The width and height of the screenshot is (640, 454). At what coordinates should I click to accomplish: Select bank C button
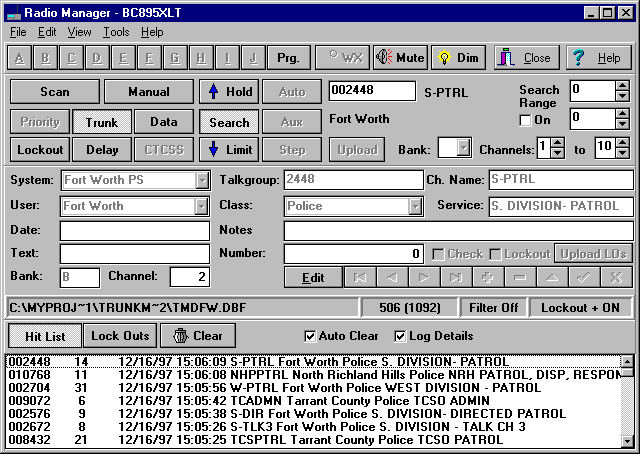(x=71, y=58)
